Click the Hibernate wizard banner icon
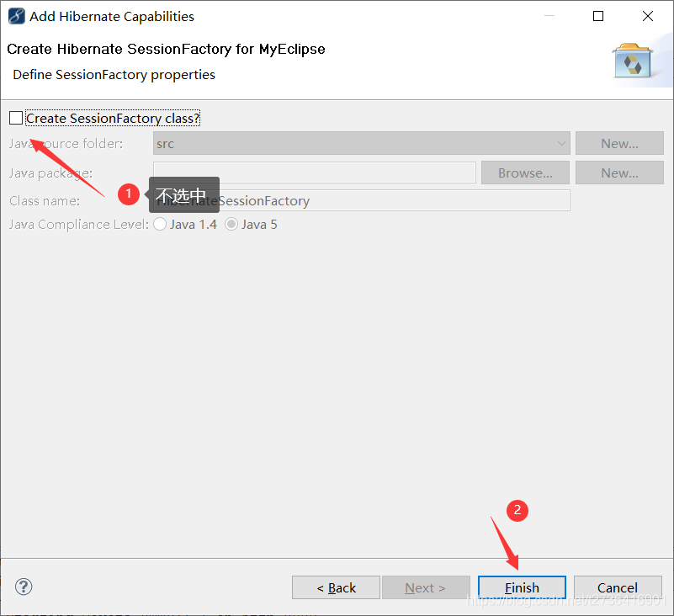This screenshot has height=616, width=674. point(632,61)
